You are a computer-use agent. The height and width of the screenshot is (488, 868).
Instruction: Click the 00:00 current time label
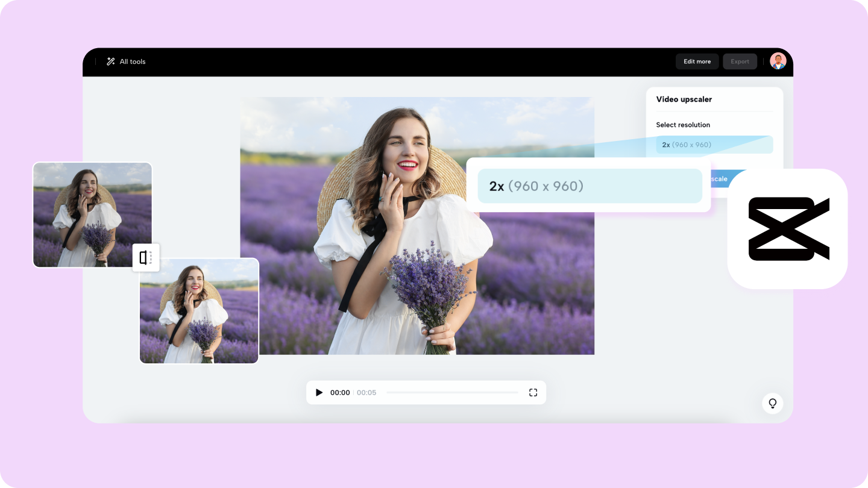tap(339, 392)
